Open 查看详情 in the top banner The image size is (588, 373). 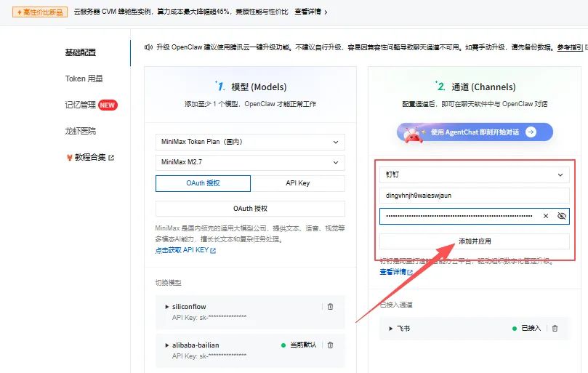[x=307, y=12]
